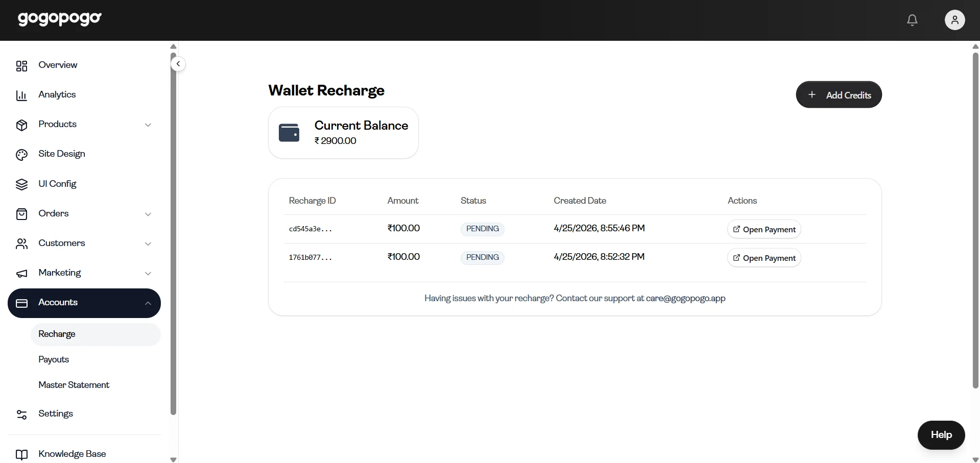Click the main page vertical scrollbar
Viewport: 980px width, 463px height.
975,220
